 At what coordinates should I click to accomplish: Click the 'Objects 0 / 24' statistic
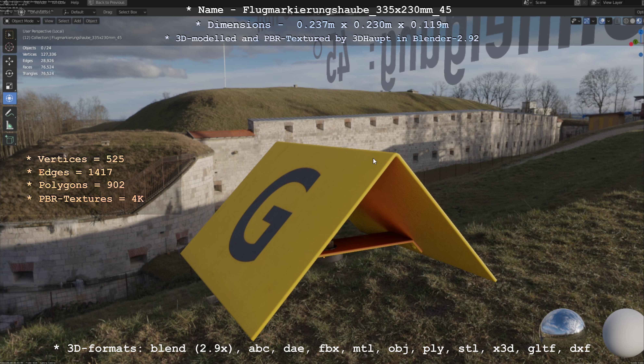coord(37,48)
